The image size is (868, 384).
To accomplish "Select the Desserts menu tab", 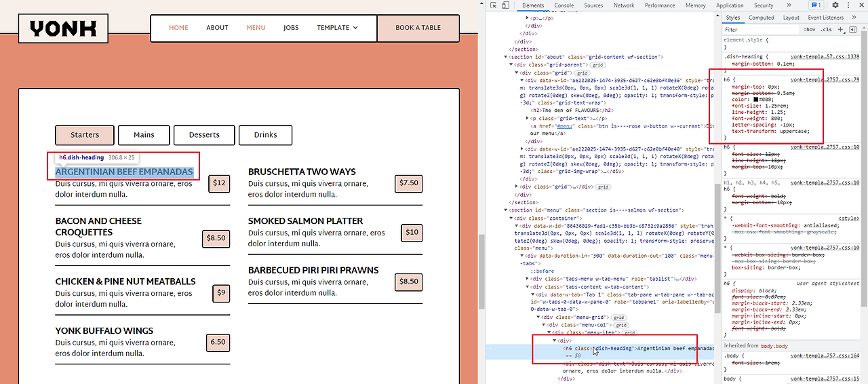I will tap(204, 135).
